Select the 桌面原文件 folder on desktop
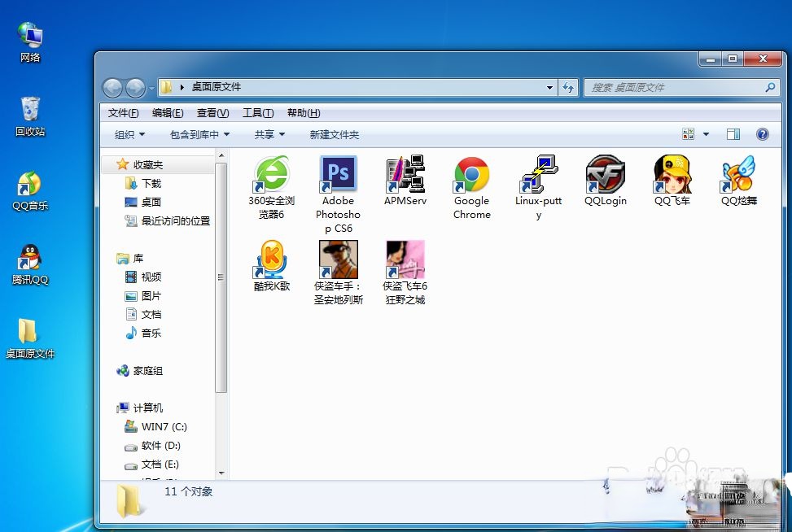This screenshot has height=532, width=792. point(30,338)
